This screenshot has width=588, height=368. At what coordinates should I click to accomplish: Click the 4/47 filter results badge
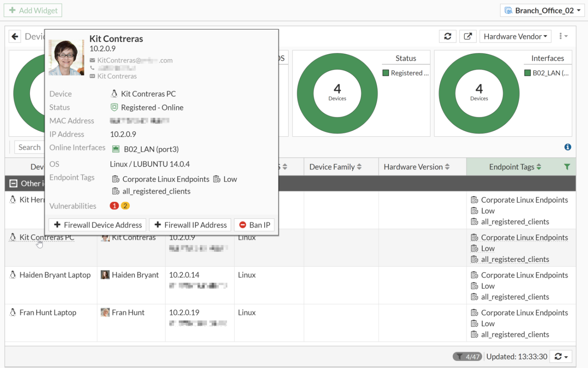[467, 356]
